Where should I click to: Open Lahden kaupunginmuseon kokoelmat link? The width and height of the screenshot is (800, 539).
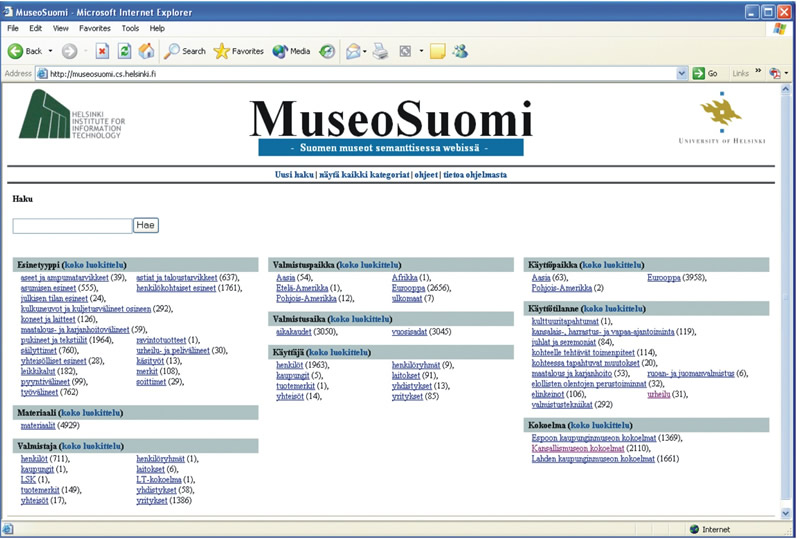point(593,458)
